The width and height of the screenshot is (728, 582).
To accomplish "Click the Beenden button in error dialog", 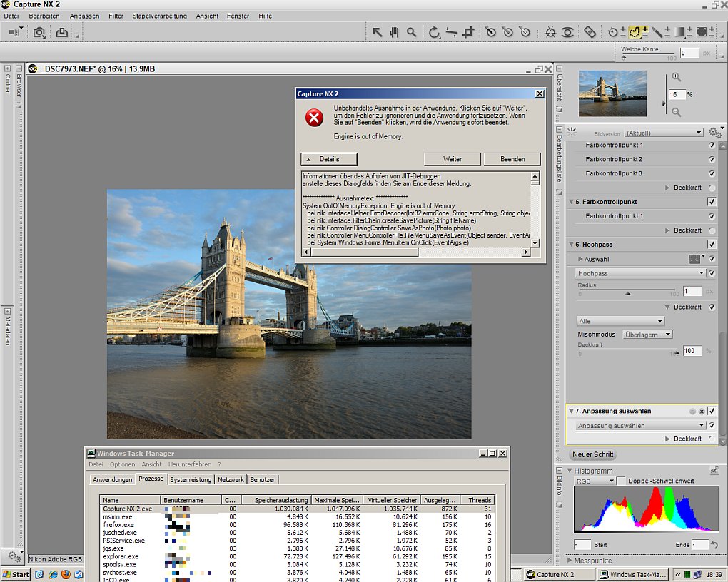I will pos(512,159).
